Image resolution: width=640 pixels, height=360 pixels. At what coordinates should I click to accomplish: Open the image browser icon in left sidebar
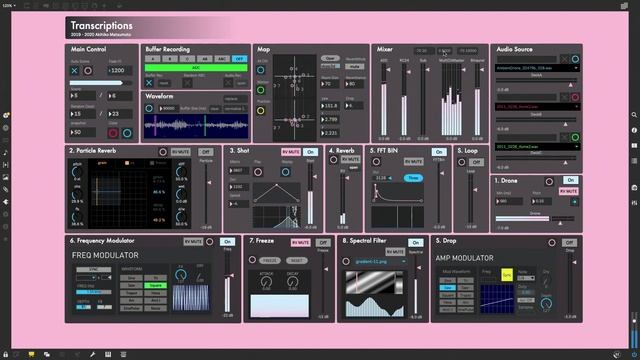pos(5,177)
